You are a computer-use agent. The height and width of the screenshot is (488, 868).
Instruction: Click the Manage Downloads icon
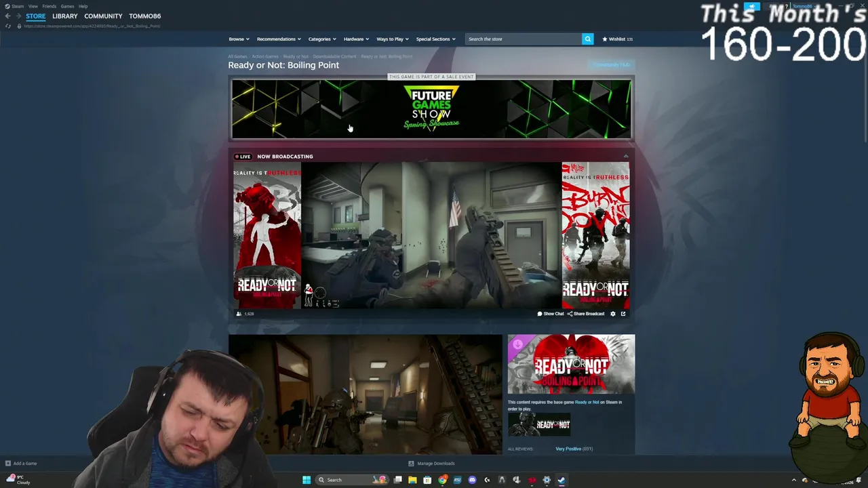pyautogui.click(x=411, y=464)
